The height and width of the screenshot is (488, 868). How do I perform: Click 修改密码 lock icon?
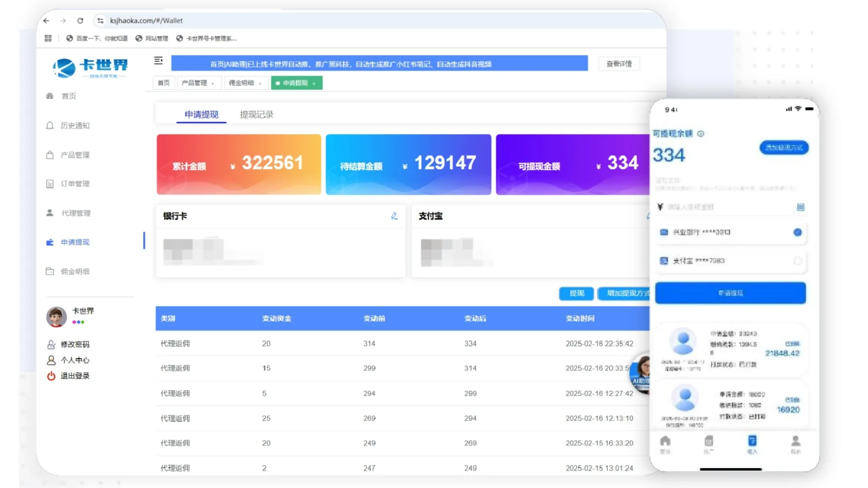point(51,345)
